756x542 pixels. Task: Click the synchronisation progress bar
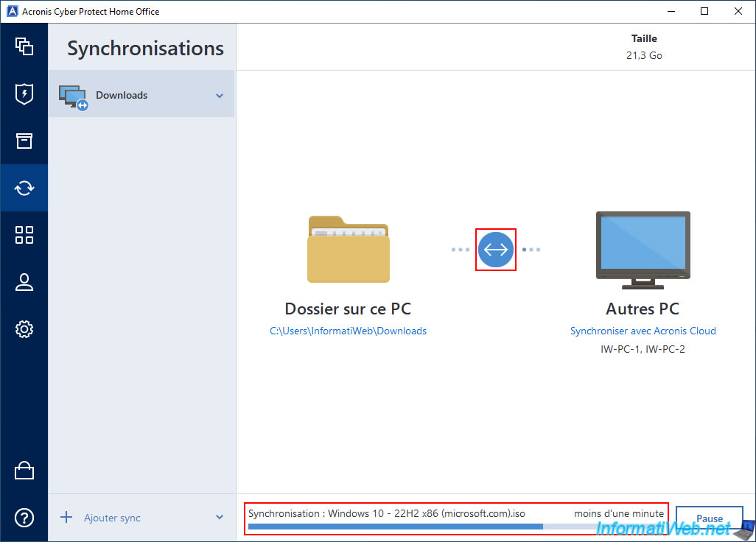(x=455, y=527)
